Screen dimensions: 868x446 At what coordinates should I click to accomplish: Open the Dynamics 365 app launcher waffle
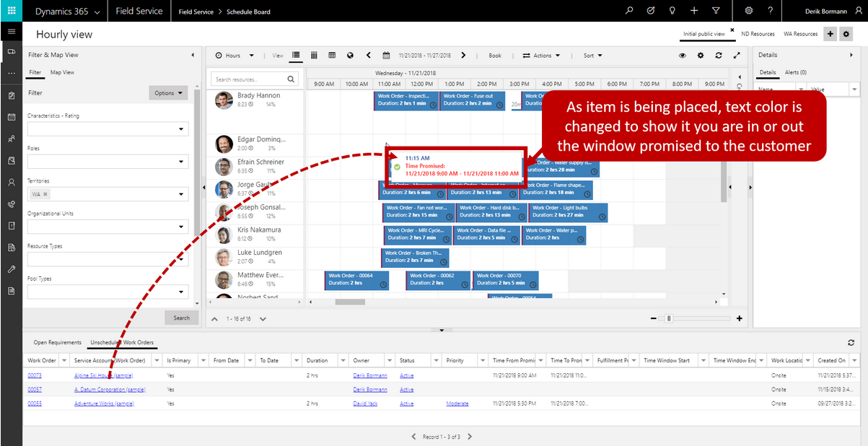click(x=11, y=11)
